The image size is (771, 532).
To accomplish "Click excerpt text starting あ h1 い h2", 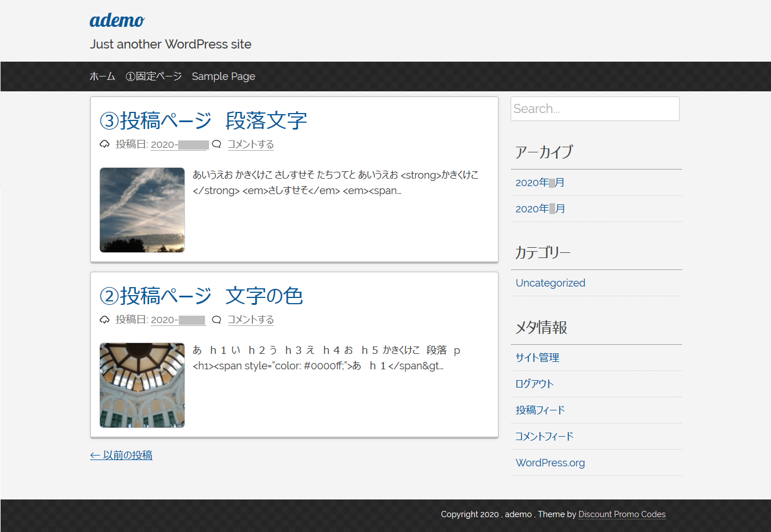I will [x=327, y=358].
